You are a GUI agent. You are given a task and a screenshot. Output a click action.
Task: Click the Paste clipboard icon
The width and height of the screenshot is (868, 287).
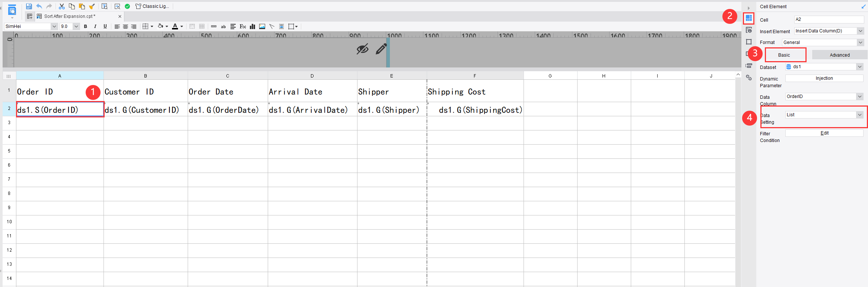(82, 6)
